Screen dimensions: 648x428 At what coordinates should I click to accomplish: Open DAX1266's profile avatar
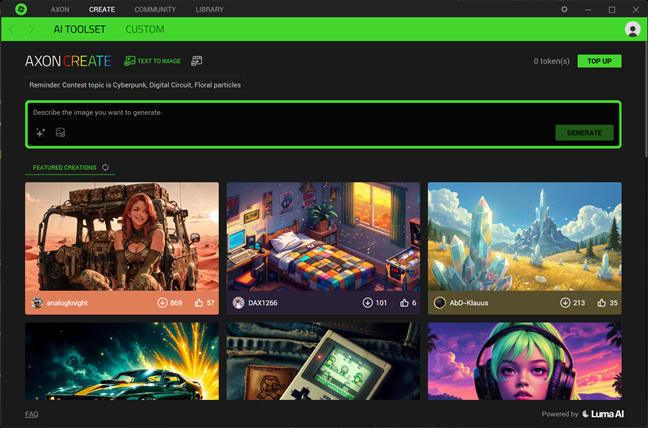click(x=238, y=303)
